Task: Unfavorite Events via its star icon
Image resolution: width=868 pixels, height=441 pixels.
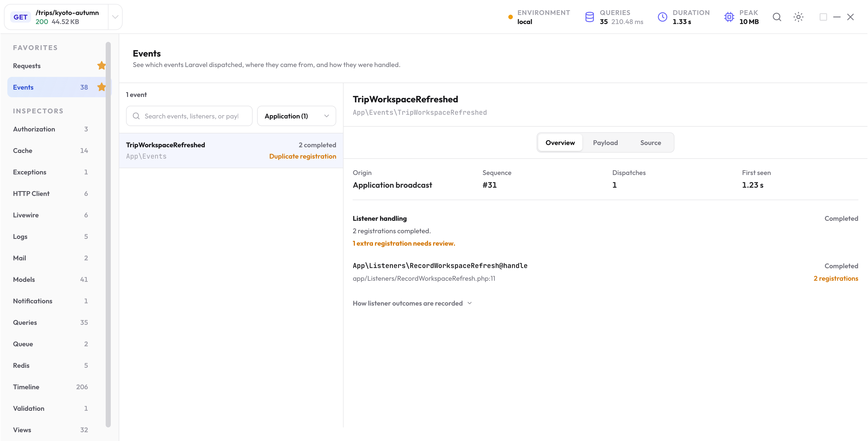Action: 101,87
